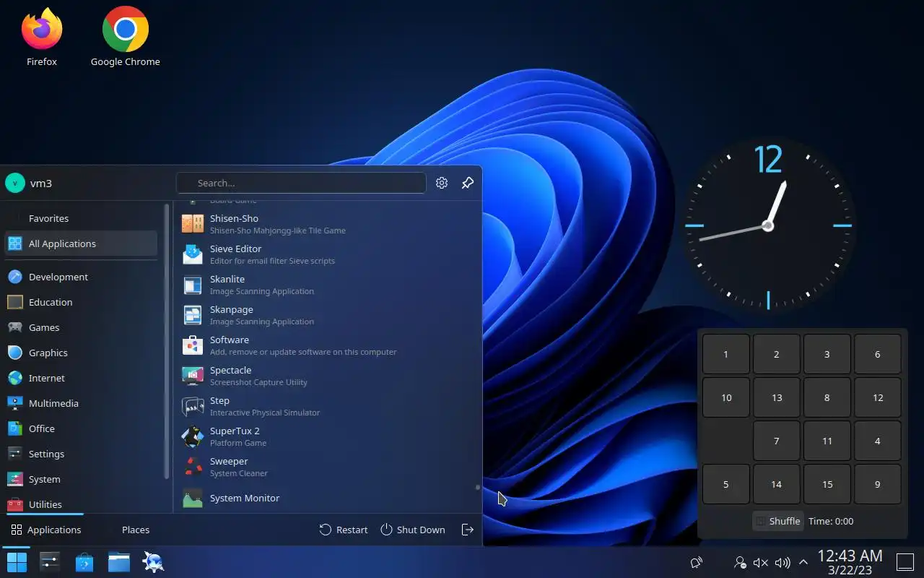Open the session leave arrow button
Image resolution: width=924 pixels, height=578 pixels.
[x=468, y=530]
